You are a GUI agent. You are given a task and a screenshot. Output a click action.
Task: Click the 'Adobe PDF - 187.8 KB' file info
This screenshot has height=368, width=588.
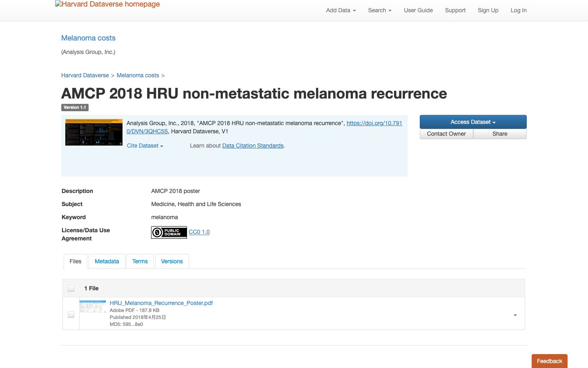click(x=134, y=310)
